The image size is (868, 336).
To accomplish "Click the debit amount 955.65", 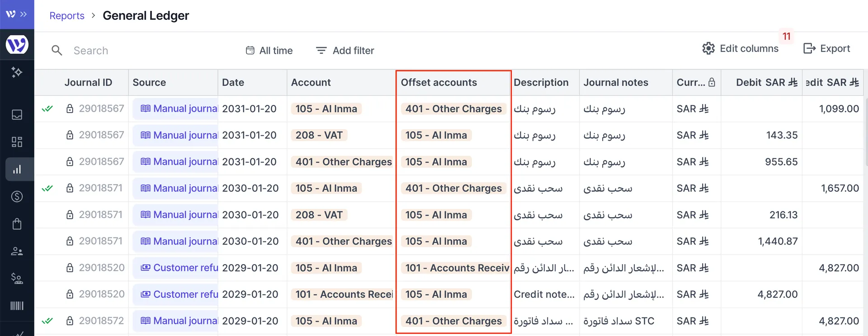I will (x=781, y=162).
